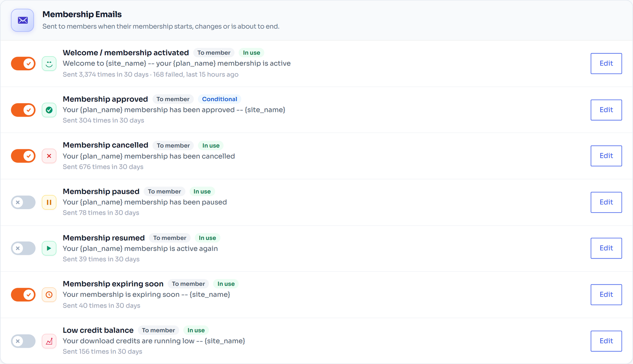633x364 pixels.
Task: Select the 'Welcome / membership activated' title
Action: click(x=126, y=53)
